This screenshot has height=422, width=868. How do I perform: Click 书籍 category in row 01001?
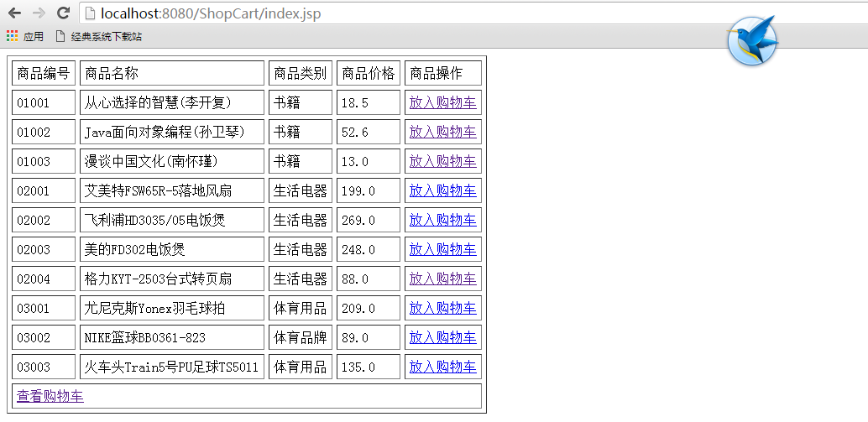click(301, 102)
